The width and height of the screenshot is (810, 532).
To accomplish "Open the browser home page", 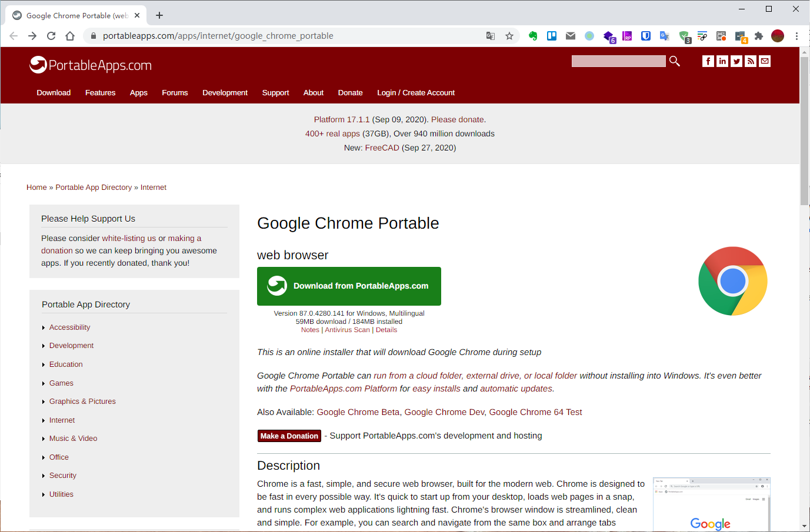I will 70,36.
